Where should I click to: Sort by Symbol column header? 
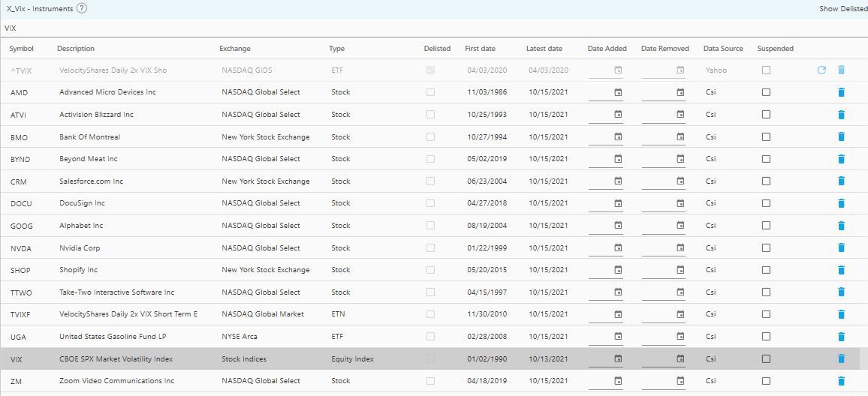click(22, 49)
